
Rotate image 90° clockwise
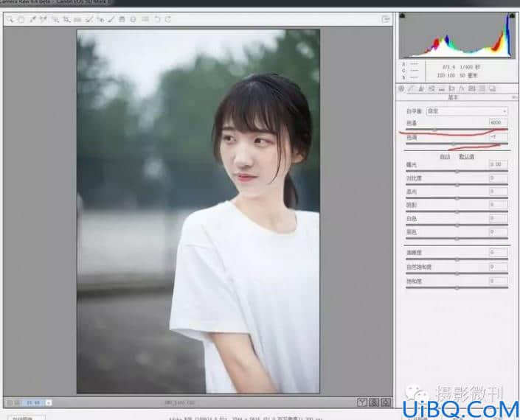(168, 20)
